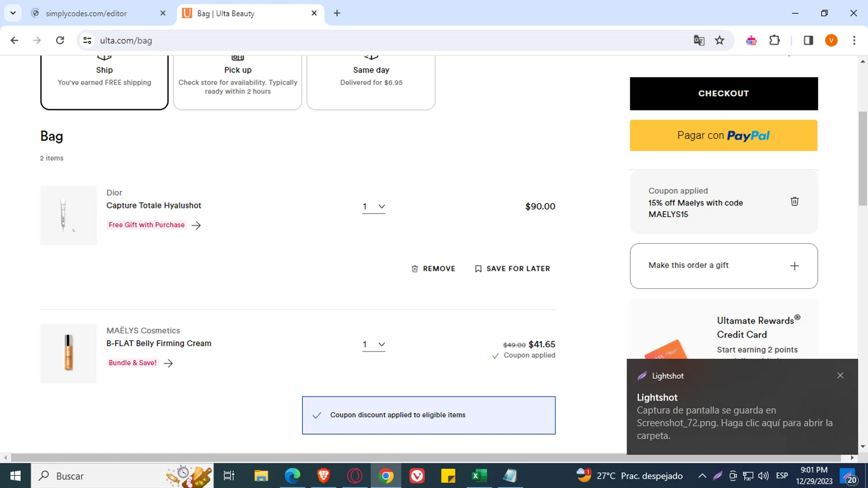This screenshot has height=488, width=868.
Task: Choose the Same day delivery option
Action: coord(371,81)
